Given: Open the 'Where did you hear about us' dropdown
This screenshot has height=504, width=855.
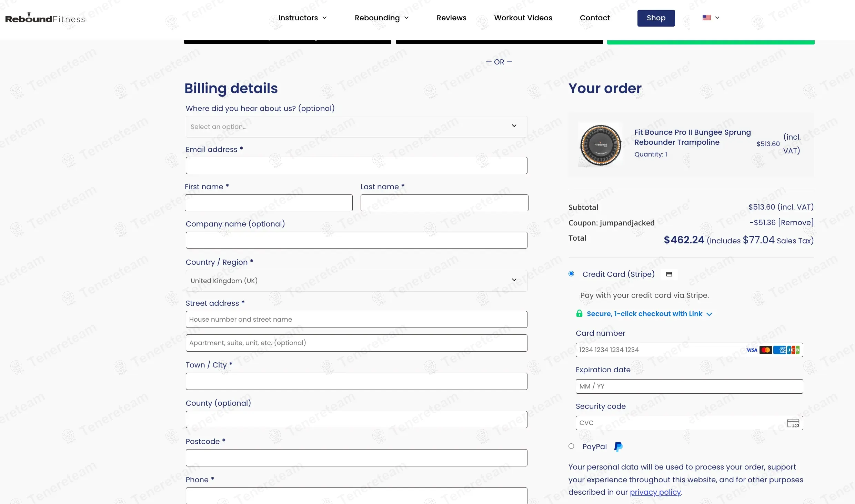Looking at the screenshot, I should [x=356, y=127].
